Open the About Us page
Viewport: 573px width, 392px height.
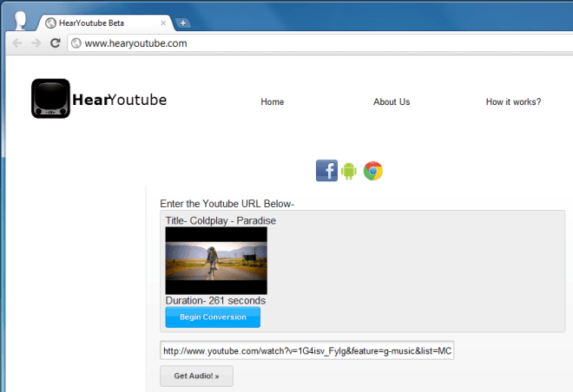[x=392, y=101]
